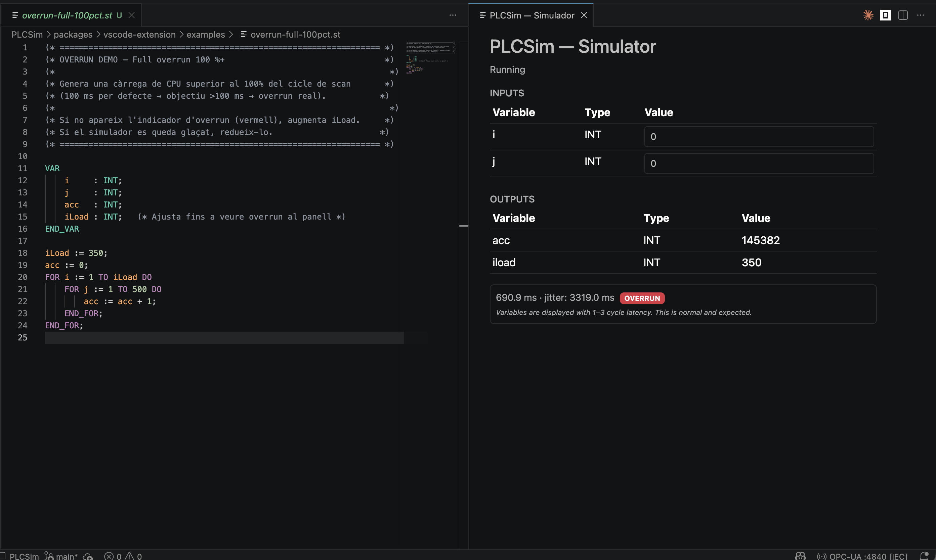
Task: Click the END_FOR; on line 24
Action: (x=64, y=325)
